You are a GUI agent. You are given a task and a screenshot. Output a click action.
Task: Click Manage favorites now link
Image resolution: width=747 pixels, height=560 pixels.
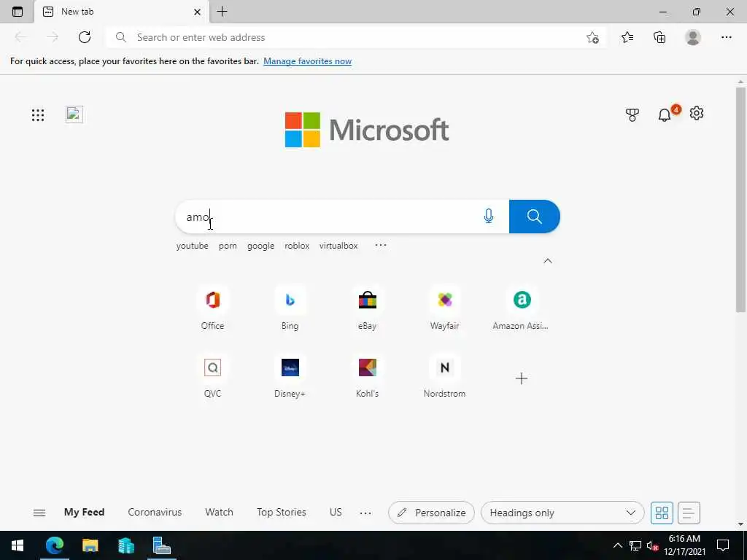click(x=307, y=61)
